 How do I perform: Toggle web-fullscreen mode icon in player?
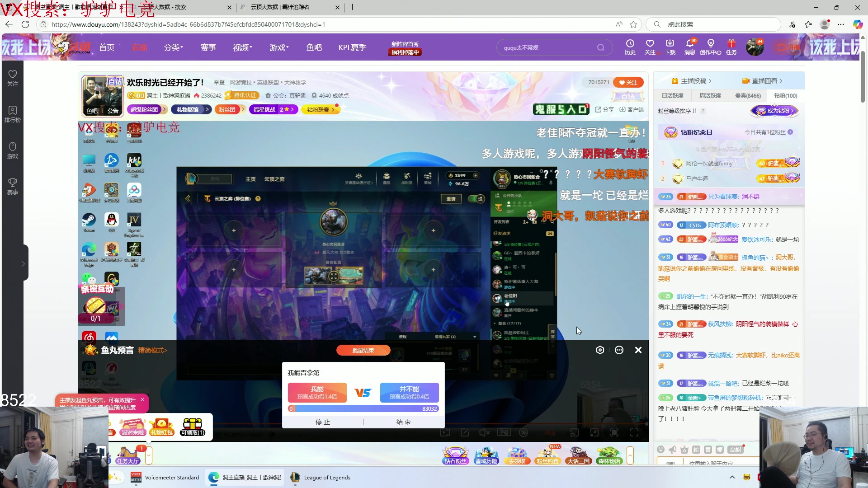click(614, 432)
